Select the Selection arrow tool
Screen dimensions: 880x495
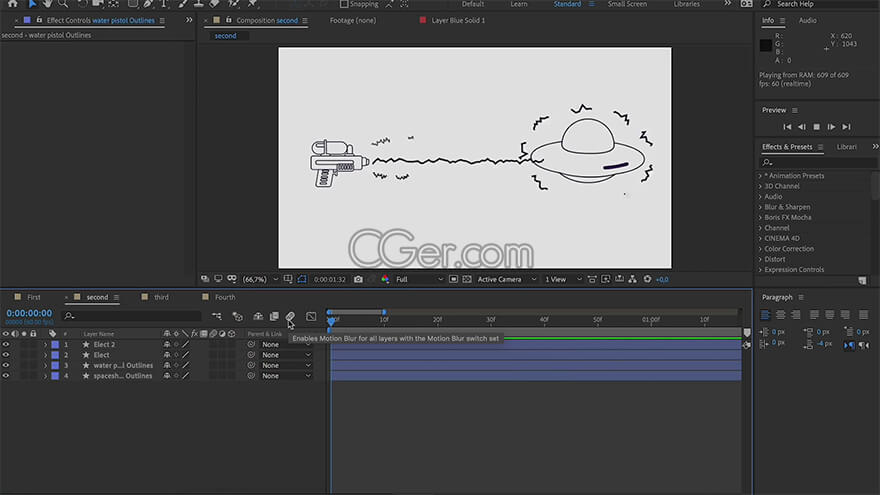coord(32,3)
